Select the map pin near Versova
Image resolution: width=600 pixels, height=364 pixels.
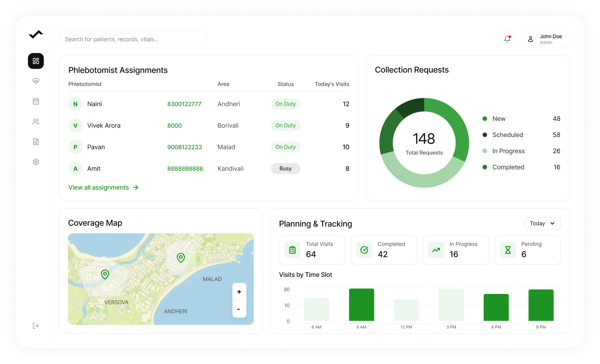[x=105, y=274]
